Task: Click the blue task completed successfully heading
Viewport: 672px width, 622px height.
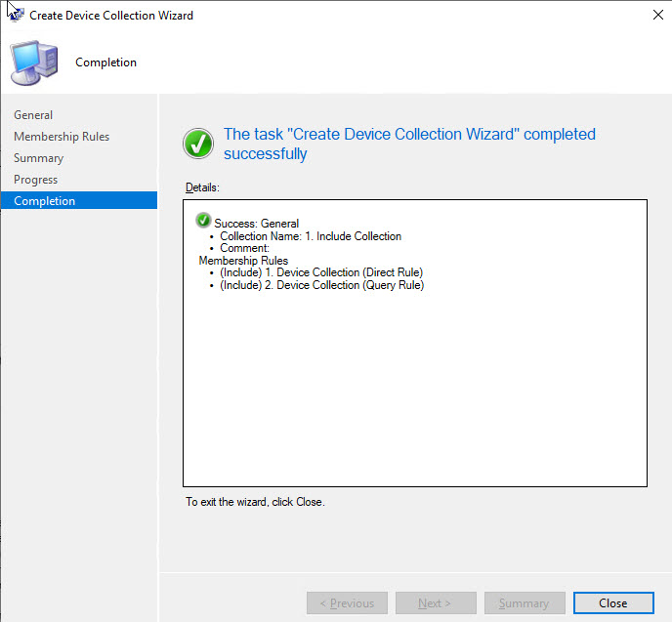Action: (408, 144)
